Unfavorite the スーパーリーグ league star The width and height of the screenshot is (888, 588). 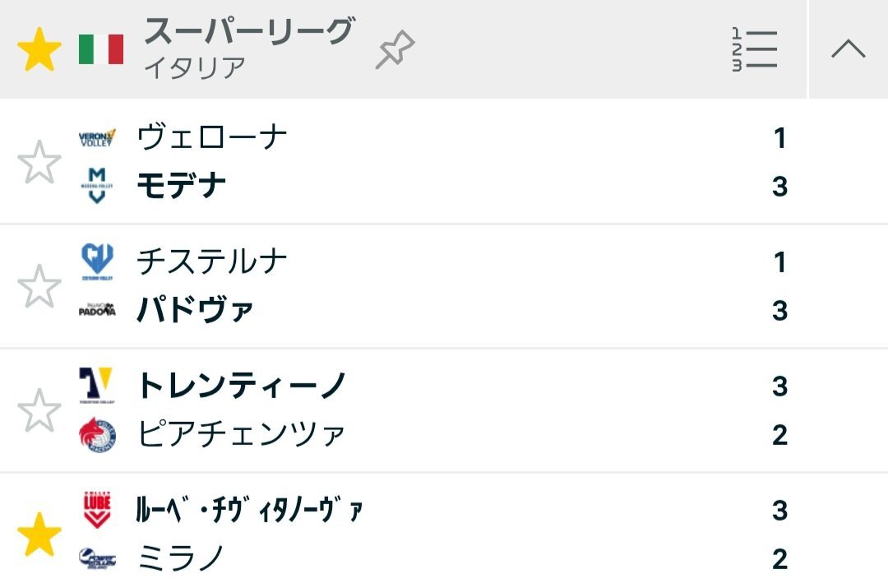pos(39,50)
